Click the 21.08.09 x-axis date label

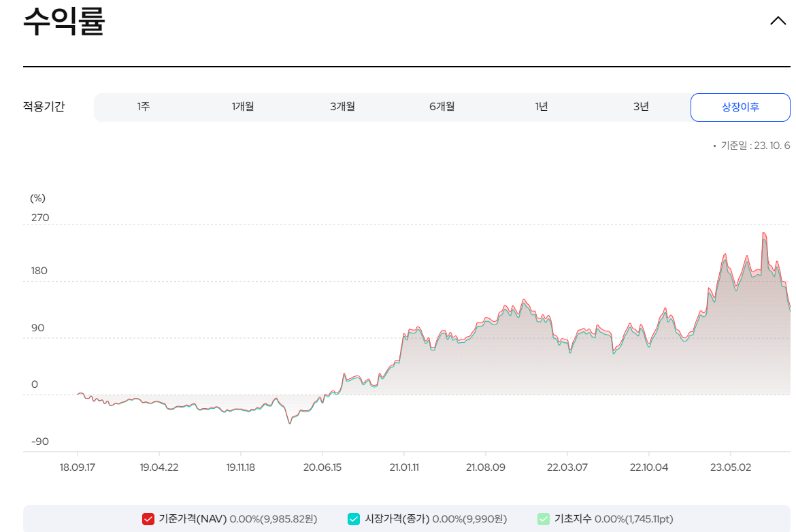(486, 467)
